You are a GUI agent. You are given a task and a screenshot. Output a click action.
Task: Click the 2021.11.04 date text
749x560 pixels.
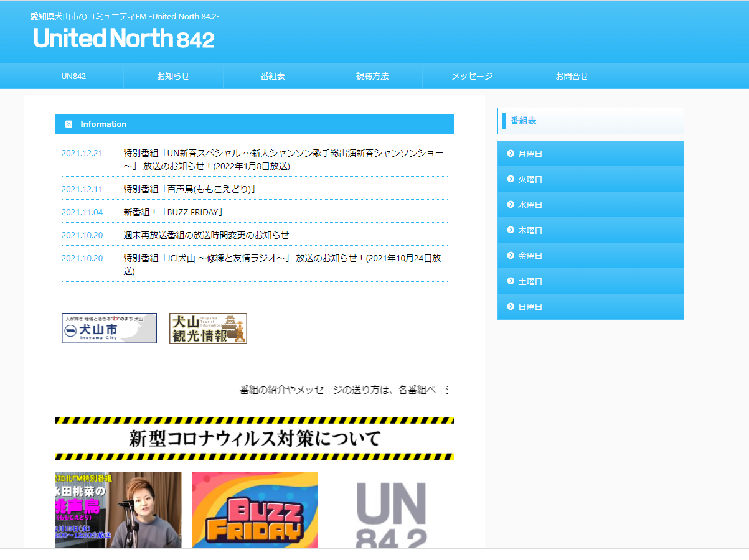click(82, 212)
